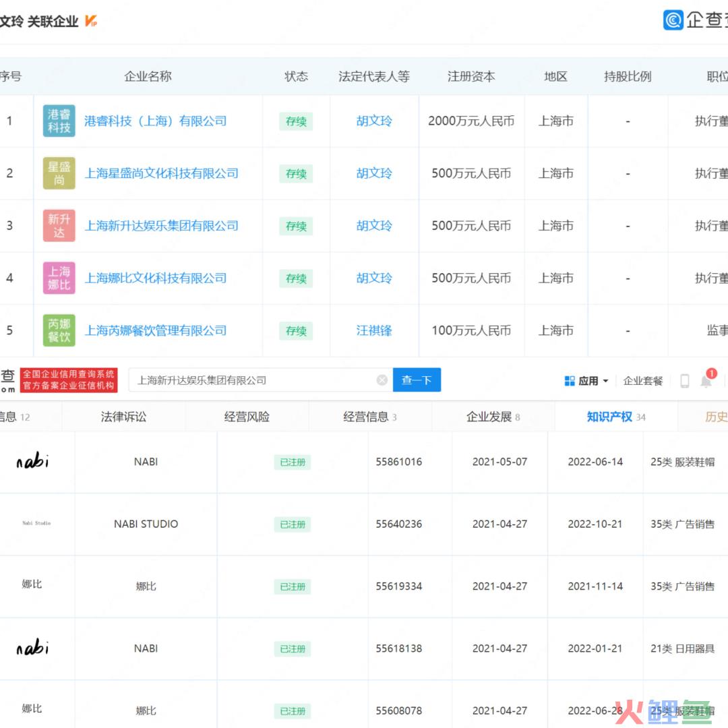
Task: Click the 全国企业信用查询系统 red banner
Action: tap(69, 380)
